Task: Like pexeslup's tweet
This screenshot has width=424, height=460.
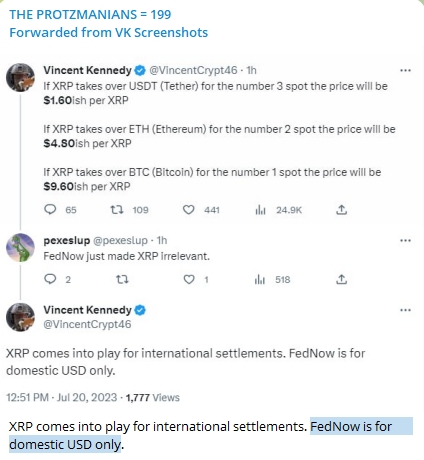Action: click(x=189, y=279)
